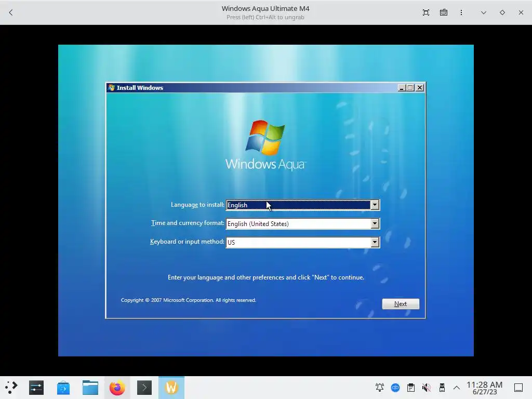Click the Language to install label
Screen dimensions: 532x399
[197, 205]
